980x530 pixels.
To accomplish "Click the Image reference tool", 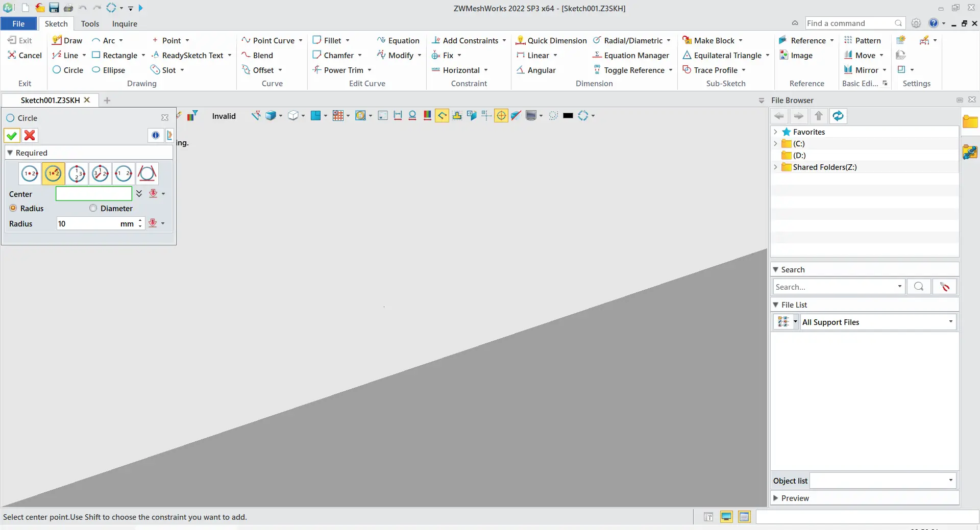I will click(x=796, y=55).
